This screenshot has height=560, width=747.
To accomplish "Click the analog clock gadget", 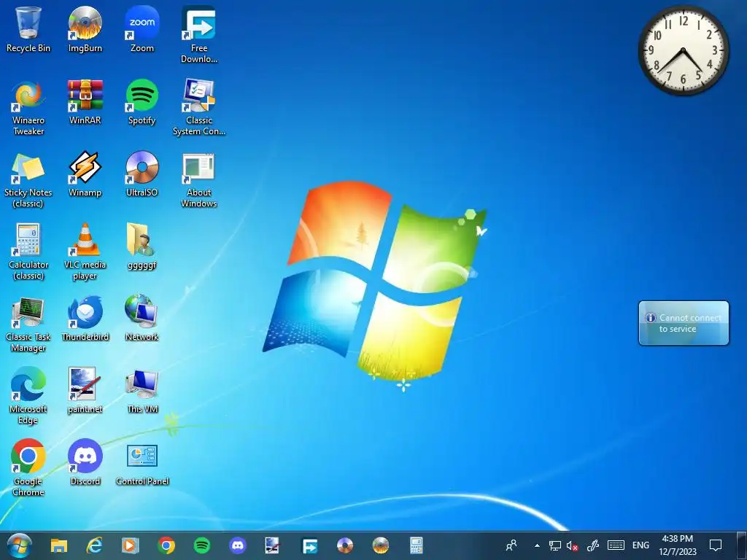I will click(683, 50).
